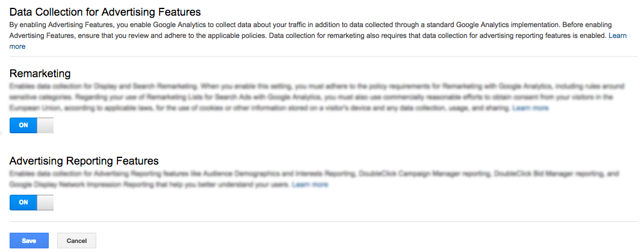Click the Data Collection for Advertising Features heading
Image resolution: width=644 pixels, height=252 pixels.
coord(105,11)
